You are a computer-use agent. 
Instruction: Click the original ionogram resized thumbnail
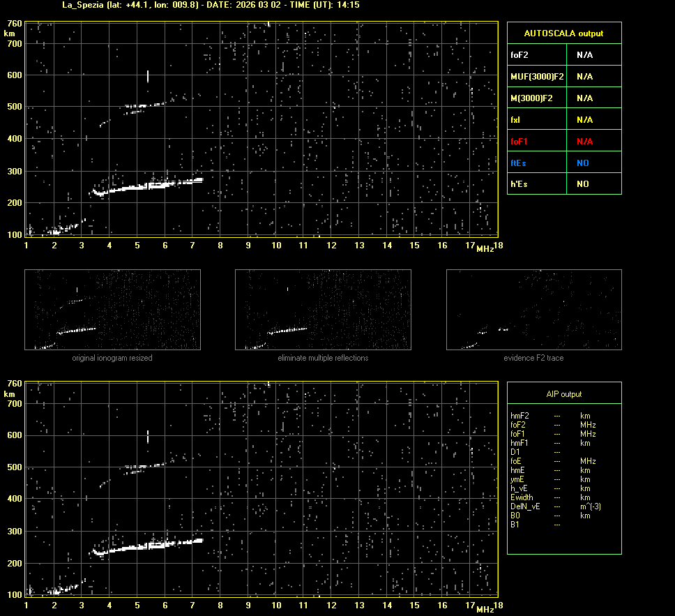(112, 310)
